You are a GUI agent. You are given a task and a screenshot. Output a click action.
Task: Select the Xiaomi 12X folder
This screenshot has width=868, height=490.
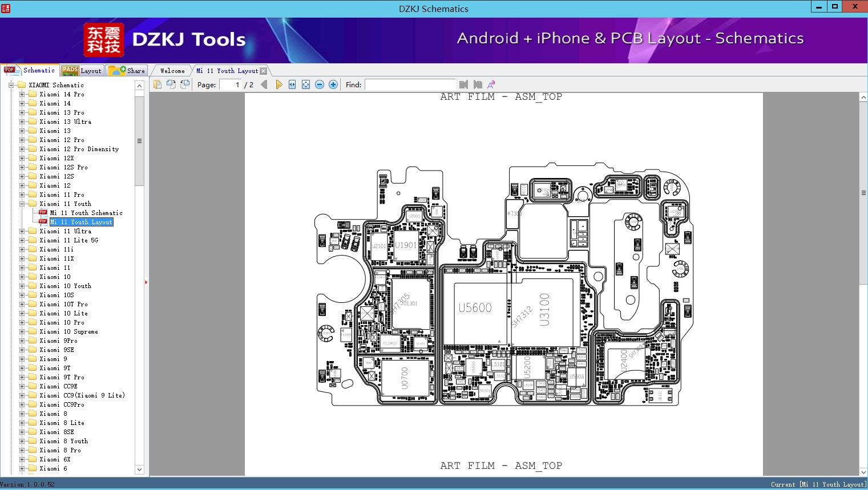point(57,158)
